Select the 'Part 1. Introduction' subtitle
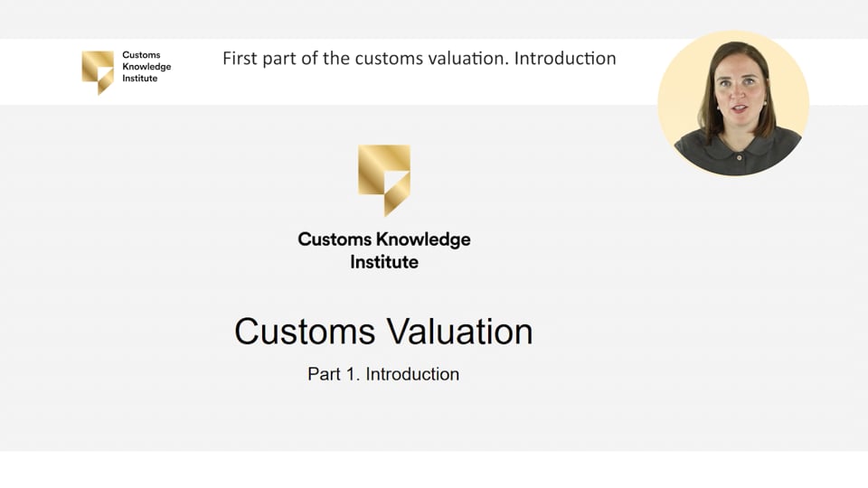Image resolution: width=868 pixels, height=488 pixels. click(x=383, y=374)
